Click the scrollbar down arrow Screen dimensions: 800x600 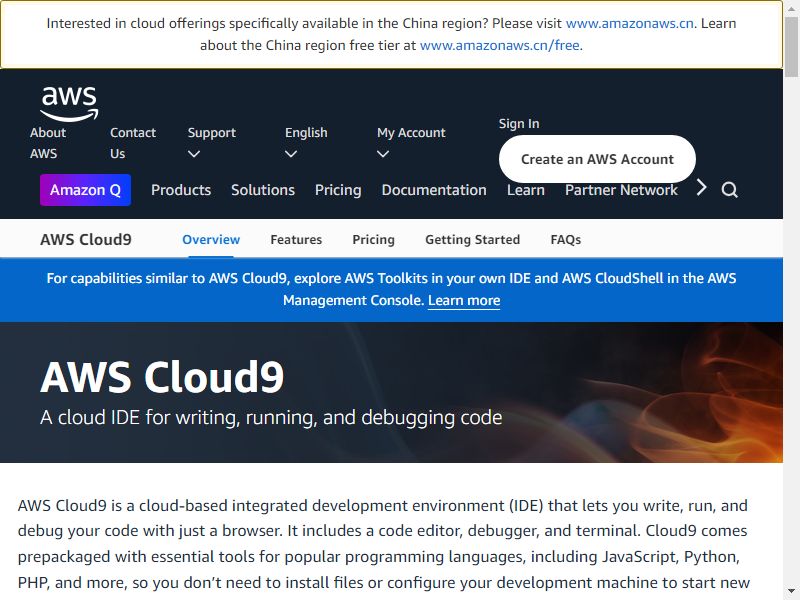pyautogui.click(x=792, y=592)
